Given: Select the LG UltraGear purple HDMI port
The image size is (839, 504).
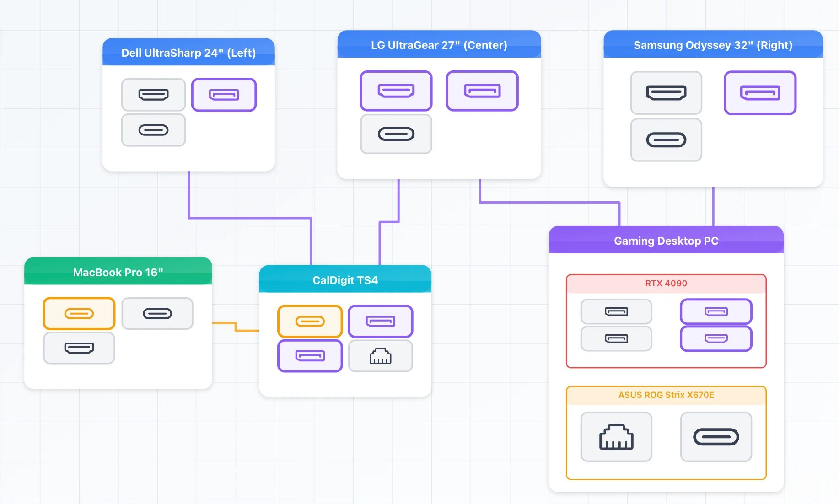Looking at the screenshot, I should pyautogui.click(x=396, y=91).
